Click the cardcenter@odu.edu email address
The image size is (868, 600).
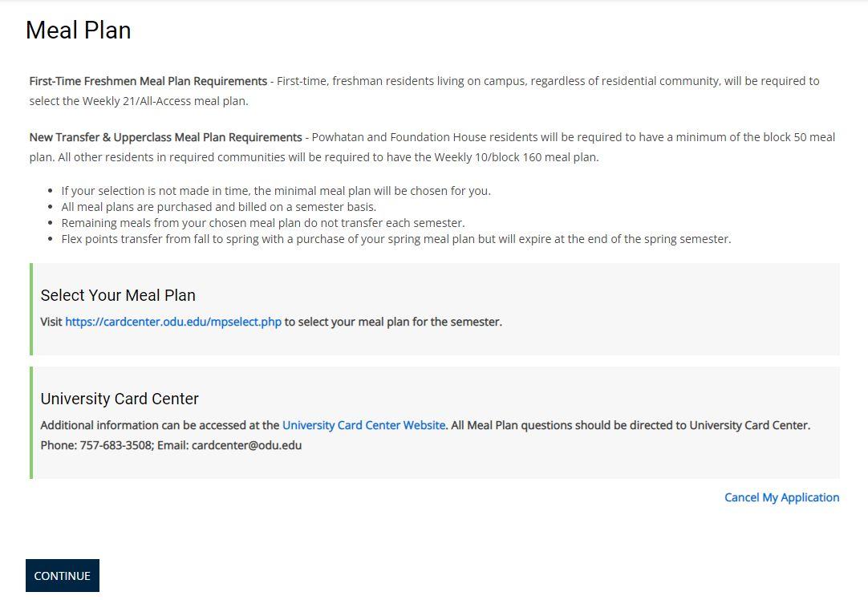(x=246, y=445)
